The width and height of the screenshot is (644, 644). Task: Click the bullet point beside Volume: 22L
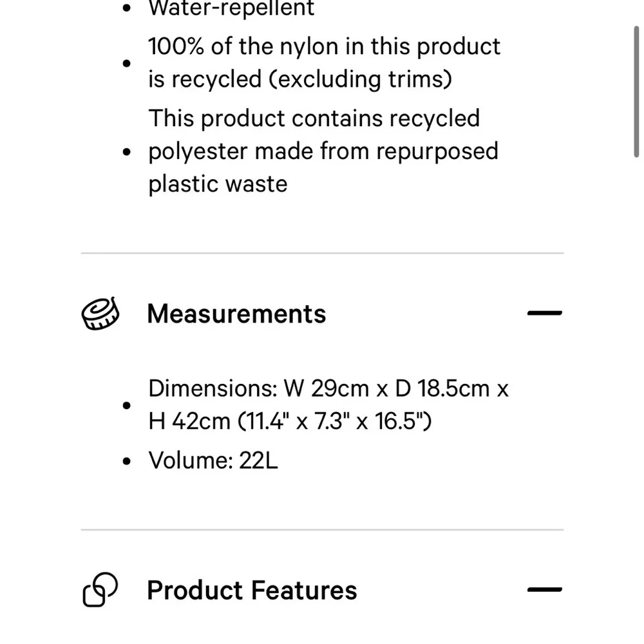click(x=127, y=461)
